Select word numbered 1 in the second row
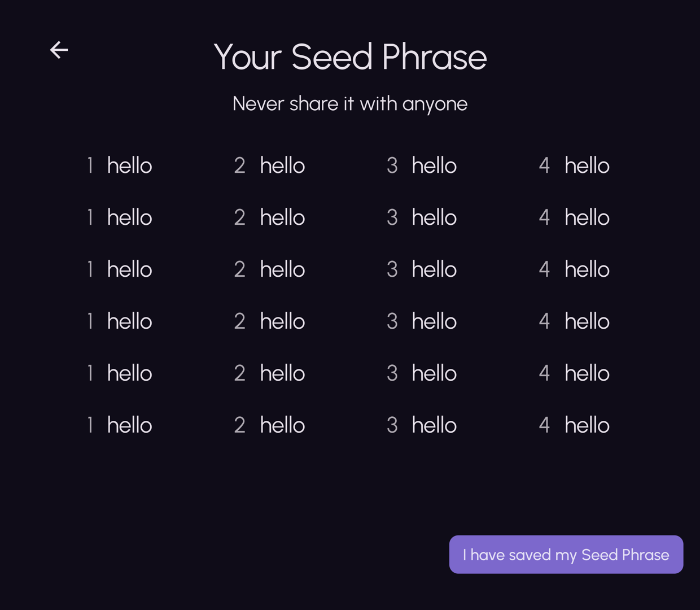Viewport: 700px width, 610px height. (x=120, y=217)
